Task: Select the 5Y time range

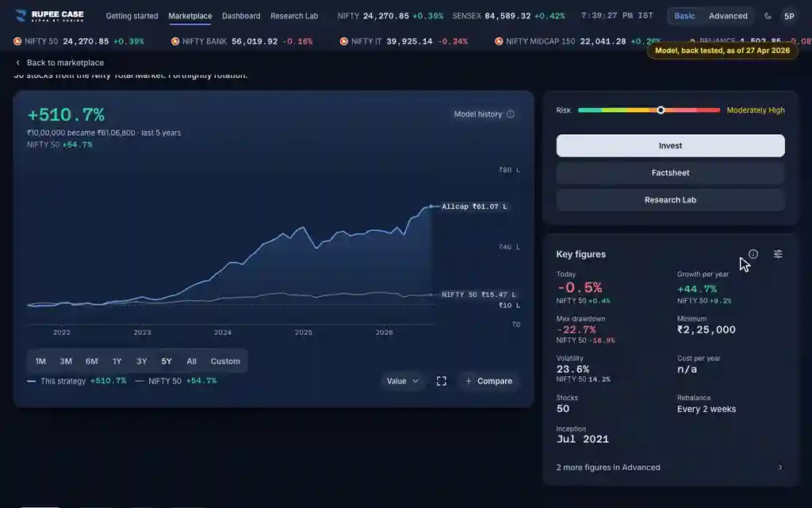Action: [x=167, y=361]
